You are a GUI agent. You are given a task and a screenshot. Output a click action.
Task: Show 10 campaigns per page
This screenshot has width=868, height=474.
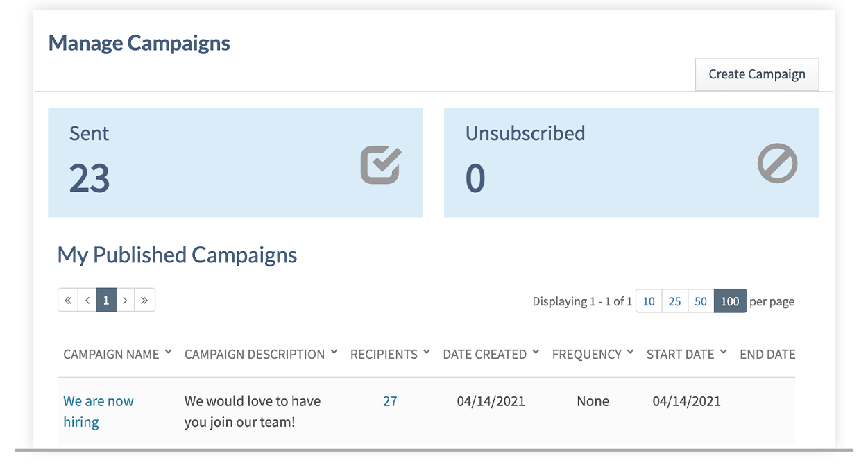[x=649, y=301]
